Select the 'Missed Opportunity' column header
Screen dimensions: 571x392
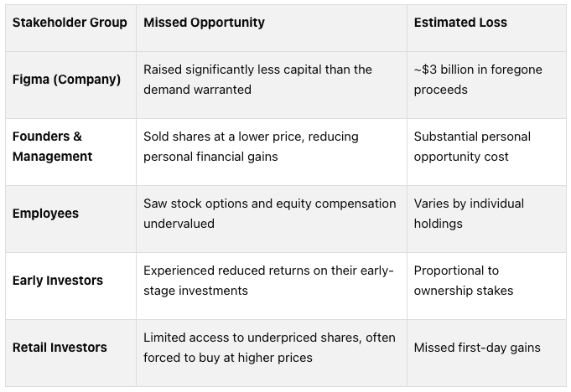point(204,23)
